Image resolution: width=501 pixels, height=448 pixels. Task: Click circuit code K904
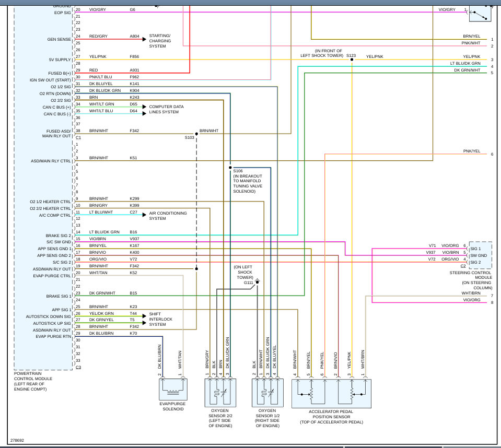[x=134, y=90]
